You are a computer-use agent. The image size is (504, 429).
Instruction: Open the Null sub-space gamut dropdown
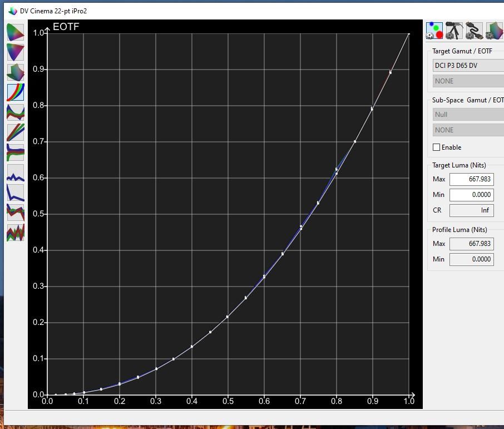point(468,115)
